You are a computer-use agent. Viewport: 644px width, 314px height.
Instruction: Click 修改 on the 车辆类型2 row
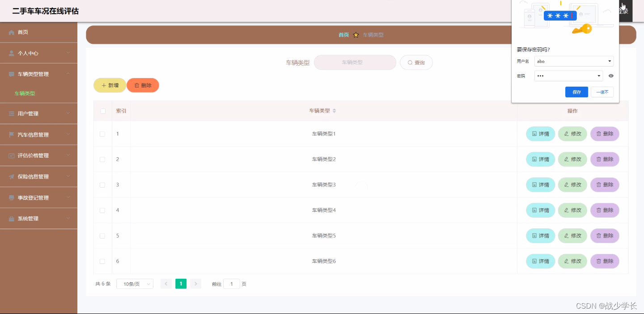(x=572, y=159)
